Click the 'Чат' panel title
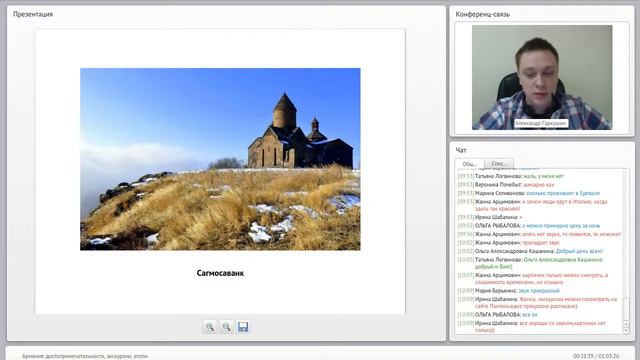 click(x=461, y=150)
